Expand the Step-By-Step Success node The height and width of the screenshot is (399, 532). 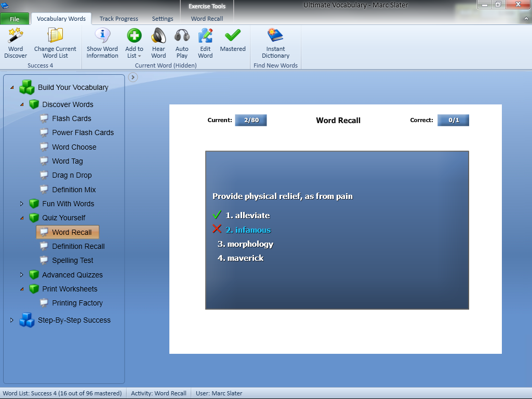coord(12,320)
